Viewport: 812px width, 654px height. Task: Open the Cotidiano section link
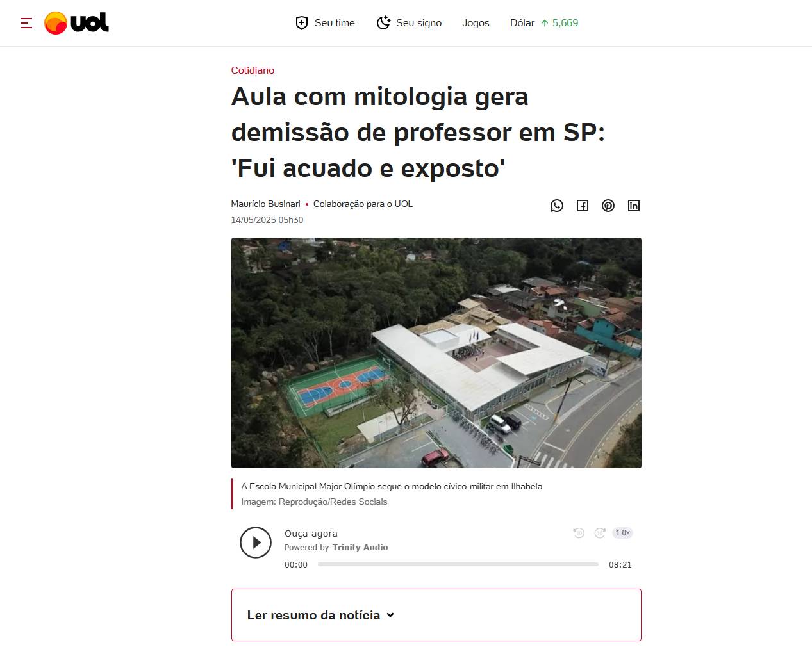253,70
